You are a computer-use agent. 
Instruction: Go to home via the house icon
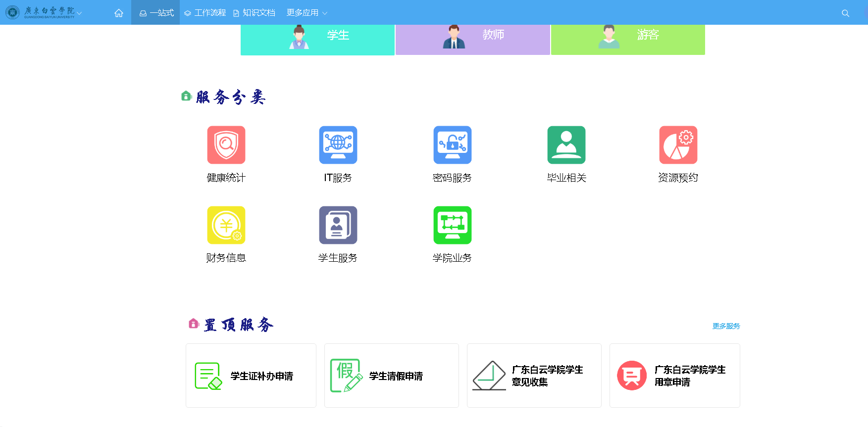click(x=119, y=13)
